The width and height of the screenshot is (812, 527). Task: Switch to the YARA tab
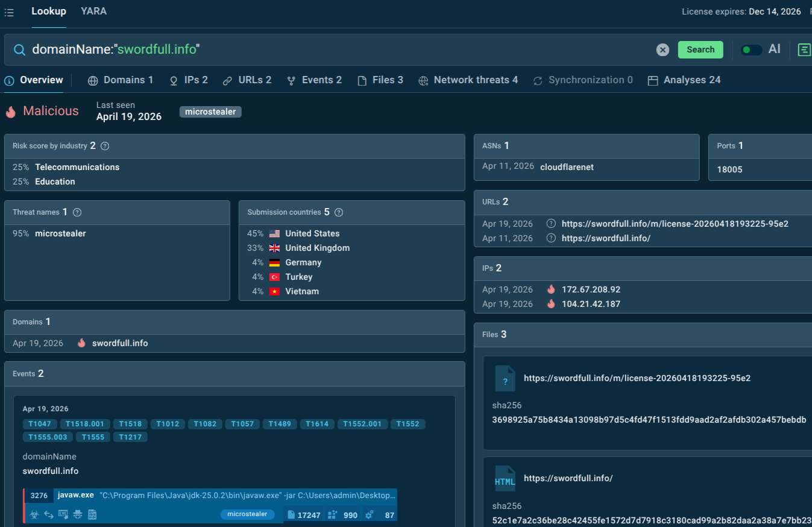tap(93, 11)
